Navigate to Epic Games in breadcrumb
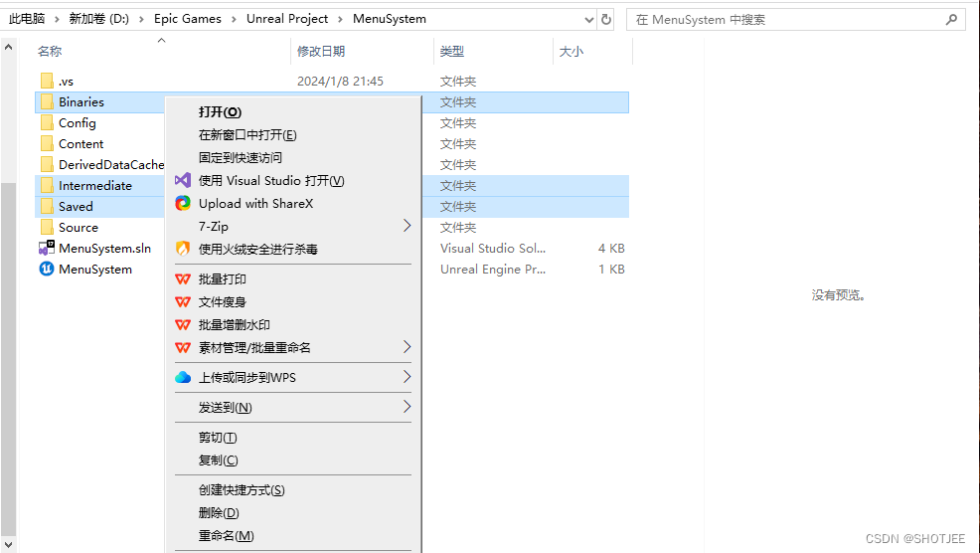 pos(188,19)
